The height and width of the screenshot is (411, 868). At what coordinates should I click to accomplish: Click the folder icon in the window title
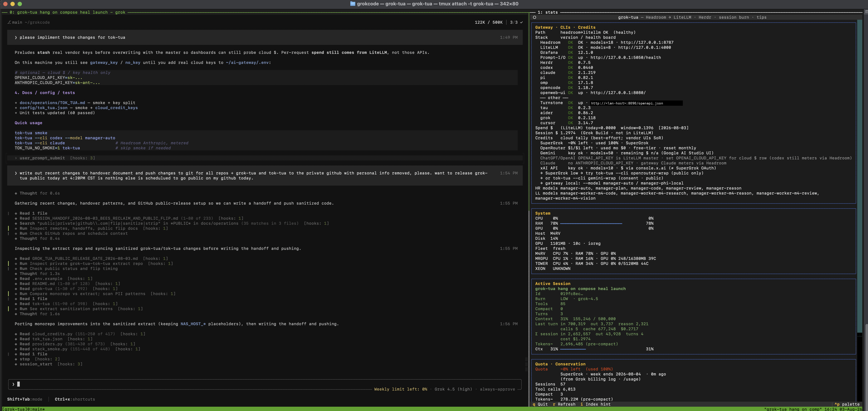[352, 4]
